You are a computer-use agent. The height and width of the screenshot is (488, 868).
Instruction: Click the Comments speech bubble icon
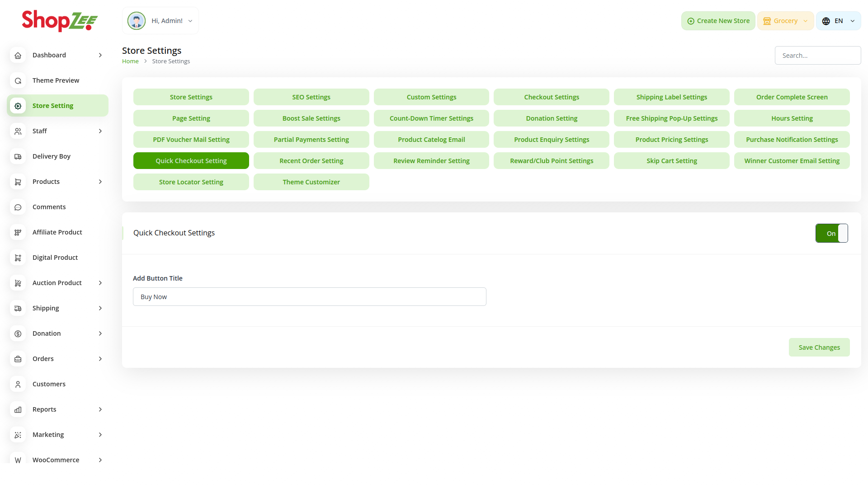18,207
